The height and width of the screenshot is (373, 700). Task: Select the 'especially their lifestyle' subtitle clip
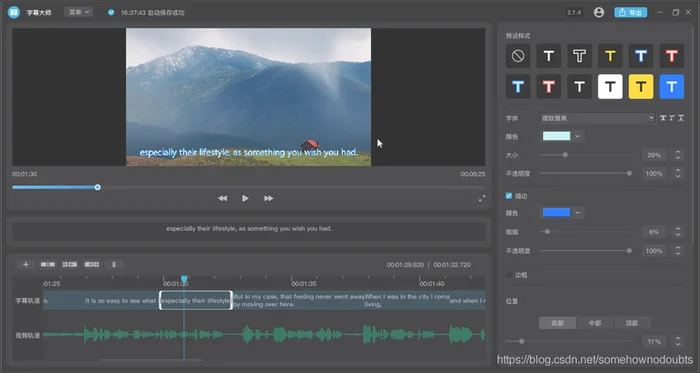pyautogui.click(x=196, y=300)
